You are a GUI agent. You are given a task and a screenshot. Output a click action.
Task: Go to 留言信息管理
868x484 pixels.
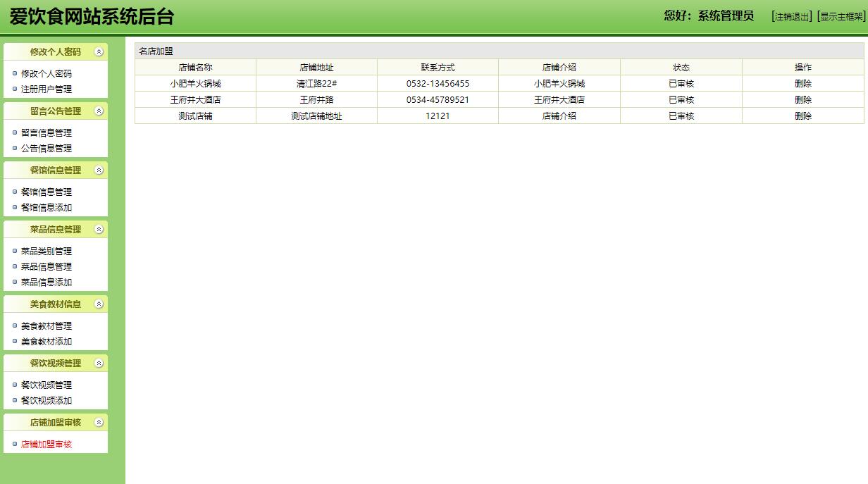(x=46, y=132)
